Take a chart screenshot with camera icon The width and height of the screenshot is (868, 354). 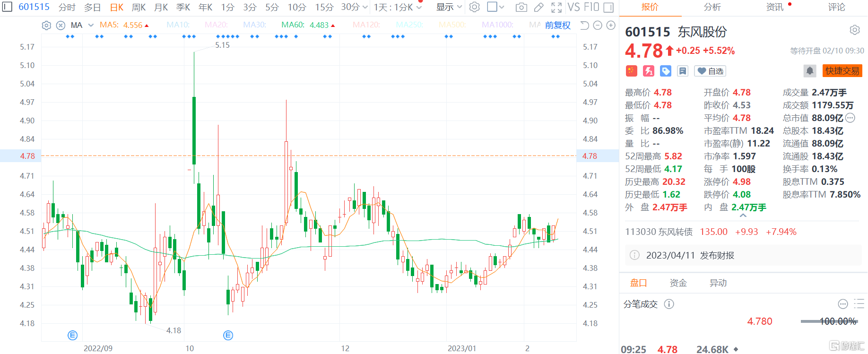click(x=521, y=7)
